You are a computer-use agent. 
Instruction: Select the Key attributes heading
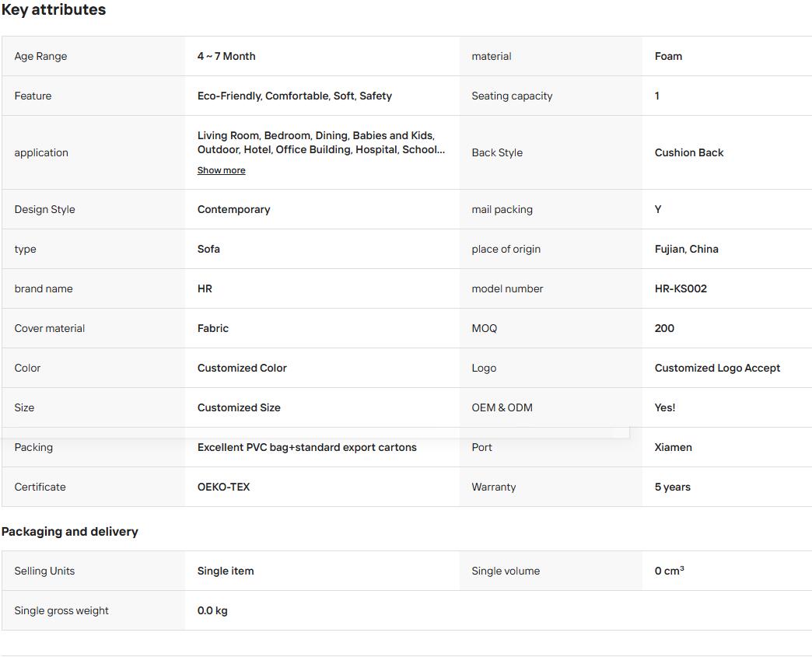[54, 10]
